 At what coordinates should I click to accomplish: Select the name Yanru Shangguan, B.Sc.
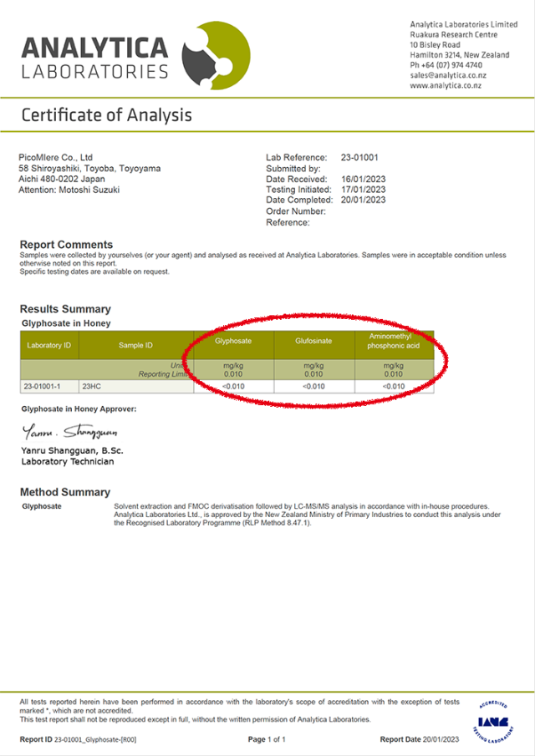[x=73, y=451]
